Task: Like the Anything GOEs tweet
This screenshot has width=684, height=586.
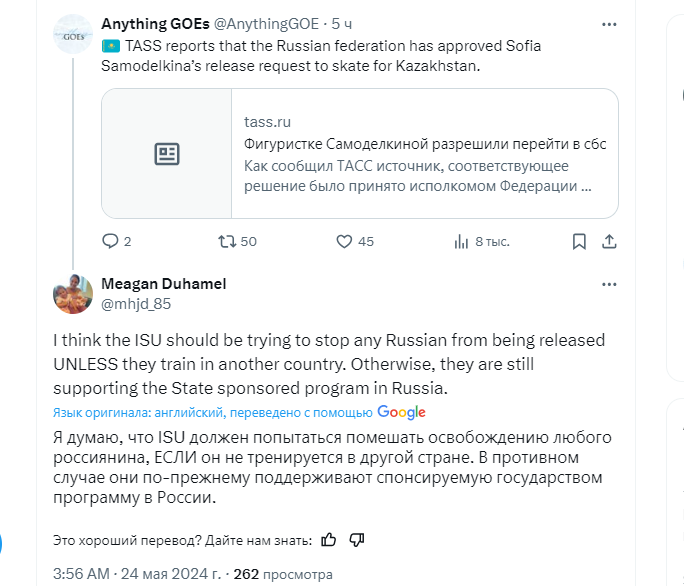Action: click(x=344, y=241)
